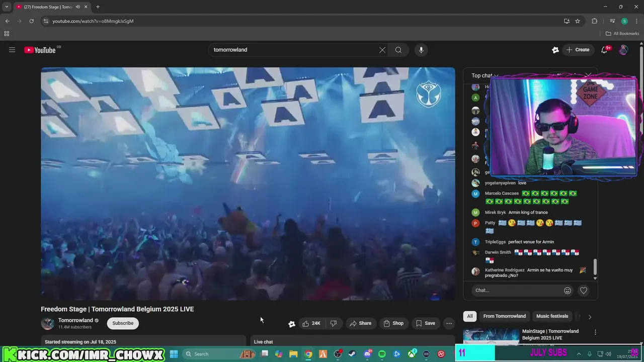Open the apps grid in bookmarks bar
The width and height of the screenshot is (644, 362).
tap(7, 34)
